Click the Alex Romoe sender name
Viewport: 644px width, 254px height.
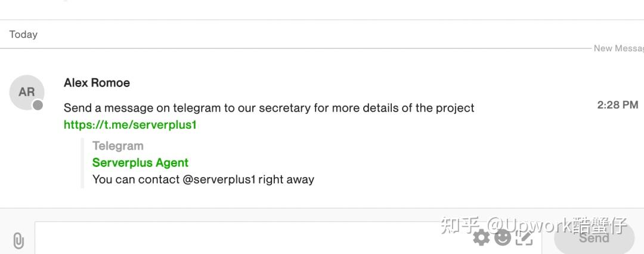coord(97,83)
